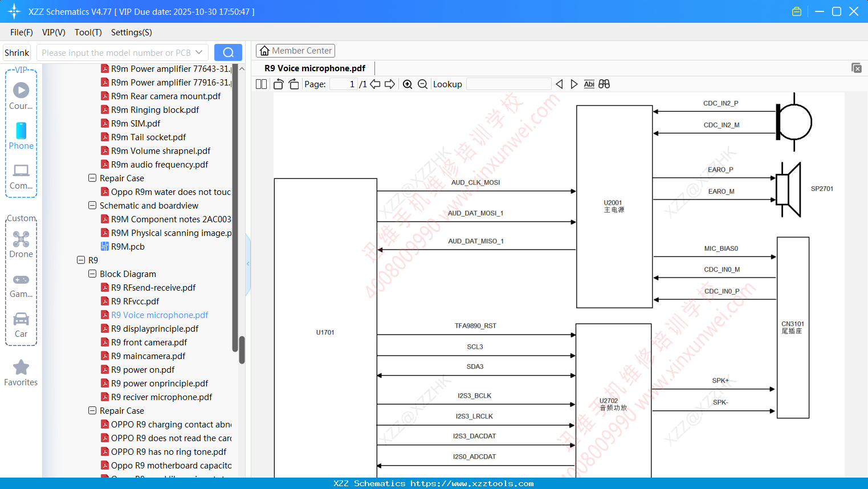Viewport: 868px width, 489px height.
Task: Open R9m Volume shrapnel.pdf
Action: (x=161, y=150)
